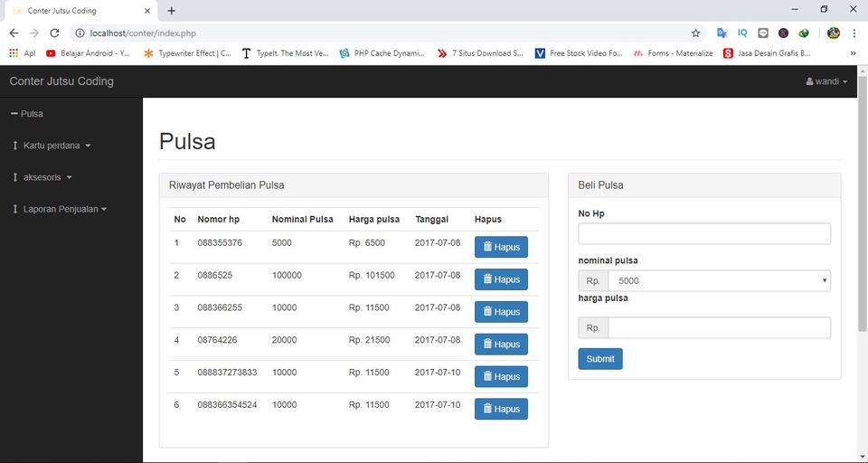This screenshot has width=868, height=463.
Task: Open the 7 Situs Download bookmark
Action: click(480, 53)
